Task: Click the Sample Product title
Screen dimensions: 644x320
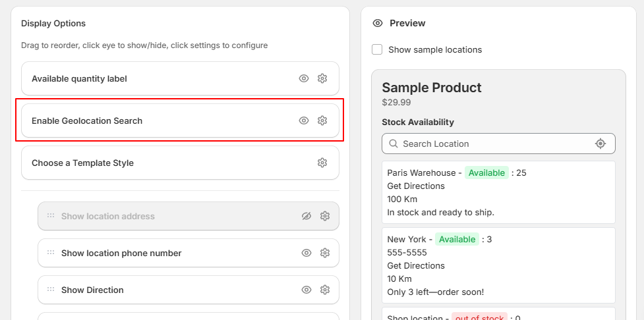Action: pos(432,88)
